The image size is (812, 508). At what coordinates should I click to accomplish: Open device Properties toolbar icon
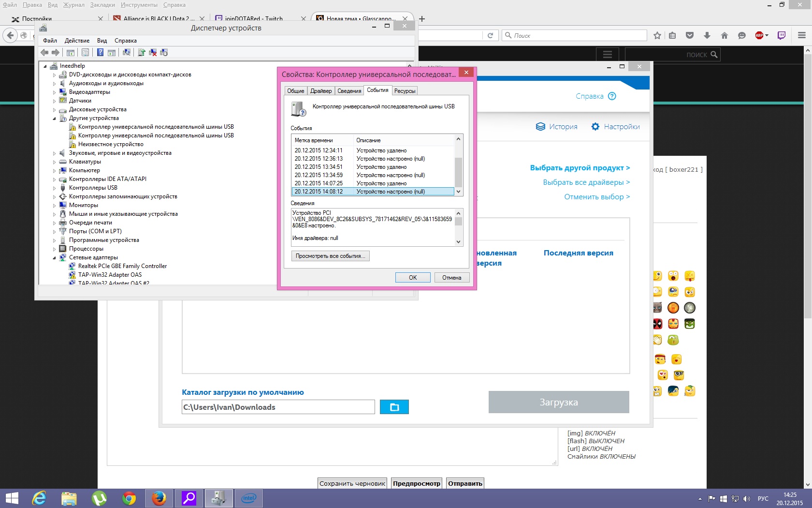[85, 52]
